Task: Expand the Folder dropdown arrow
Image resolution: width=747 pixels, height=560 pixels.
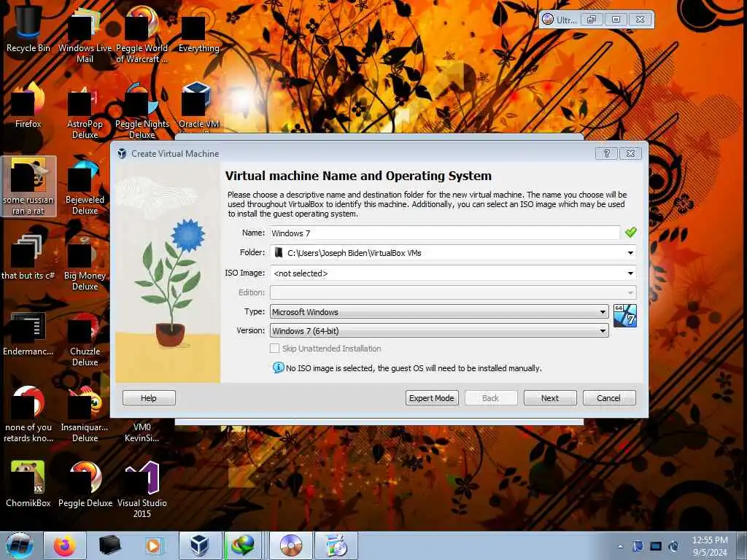Action: pyautogui.click(x=630, y=253)
